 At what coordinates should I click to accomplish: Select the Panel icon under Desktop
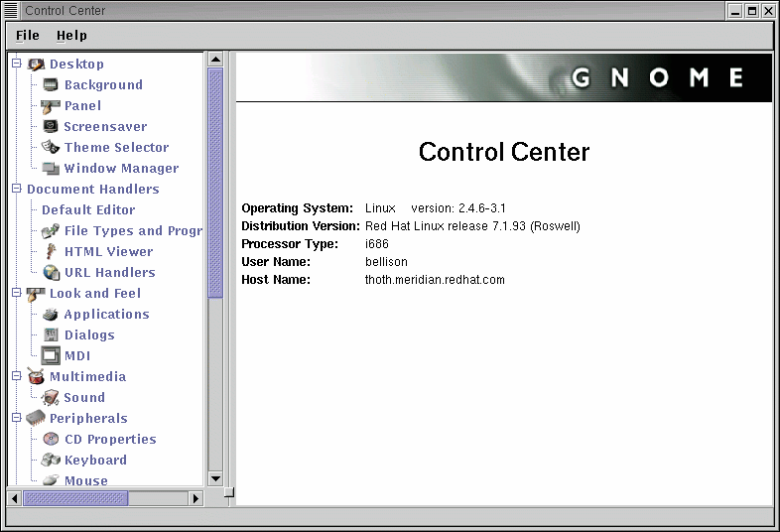pos(51,106)
